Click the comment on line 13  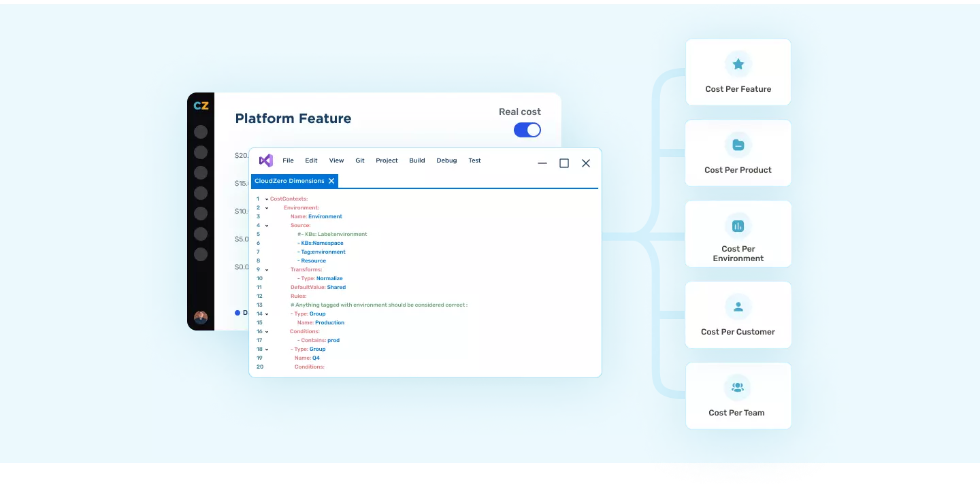click(379, 305)
